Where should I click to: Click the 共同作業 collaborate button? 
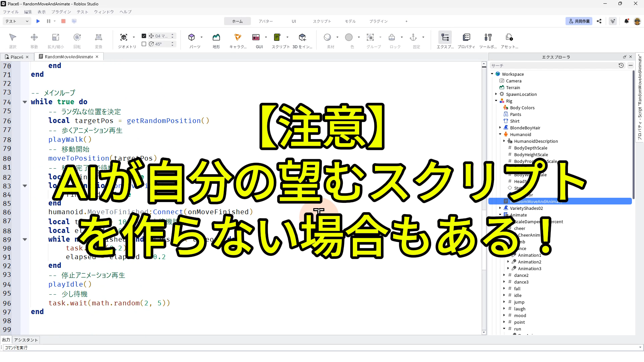coord(579,21)
